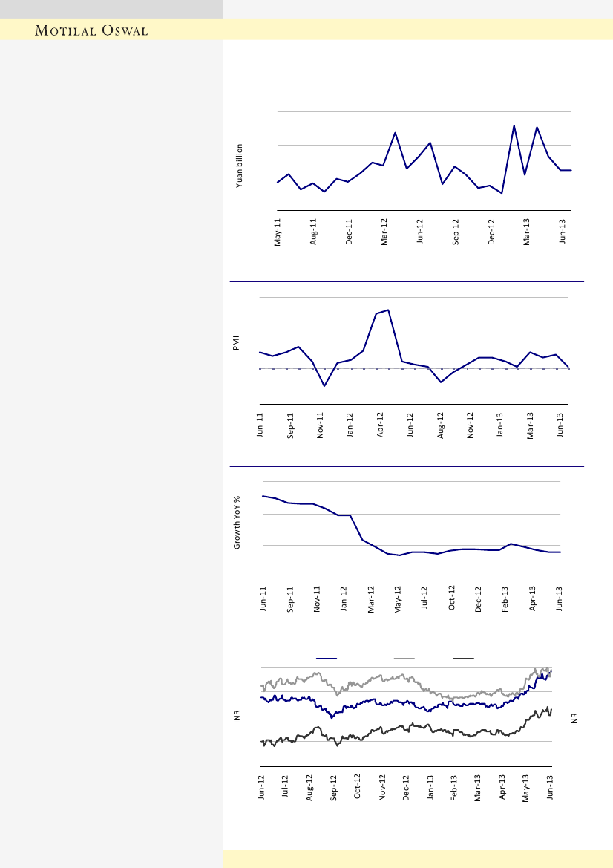613x868 pixels.
Task: Click the dark gray legend line swatch
Action: [464, 659]
